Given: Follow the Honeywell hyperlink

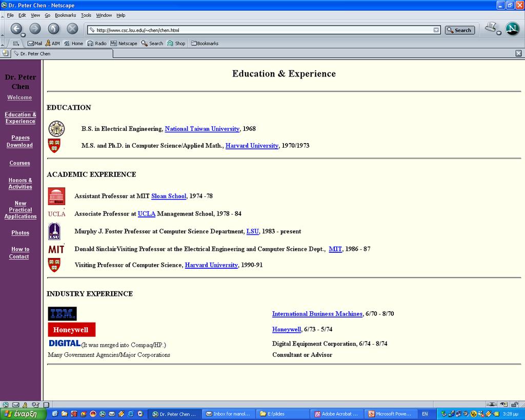Looking at the screenshot, I should coord(287,329).
